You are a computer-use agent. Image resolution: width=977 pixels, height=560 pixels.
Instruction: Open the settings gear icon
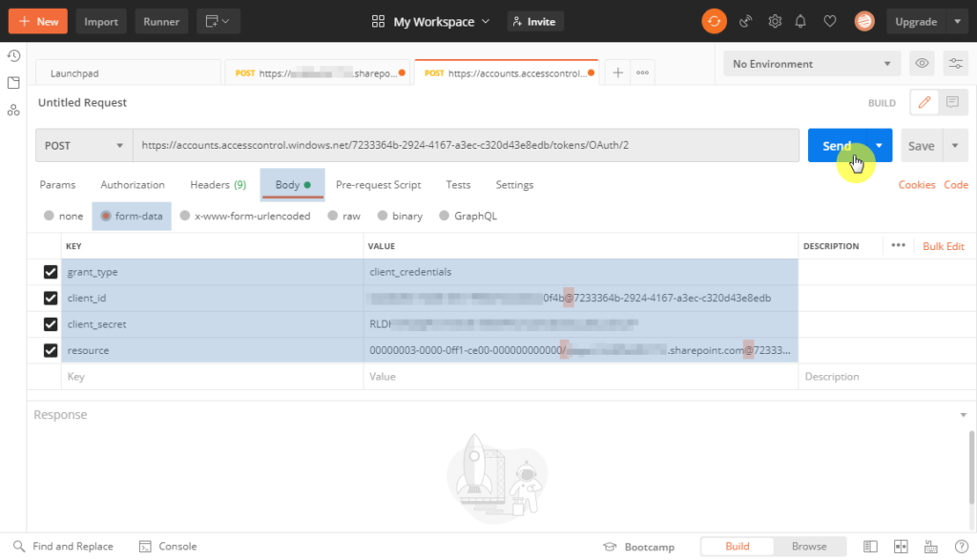coord(775,21)
